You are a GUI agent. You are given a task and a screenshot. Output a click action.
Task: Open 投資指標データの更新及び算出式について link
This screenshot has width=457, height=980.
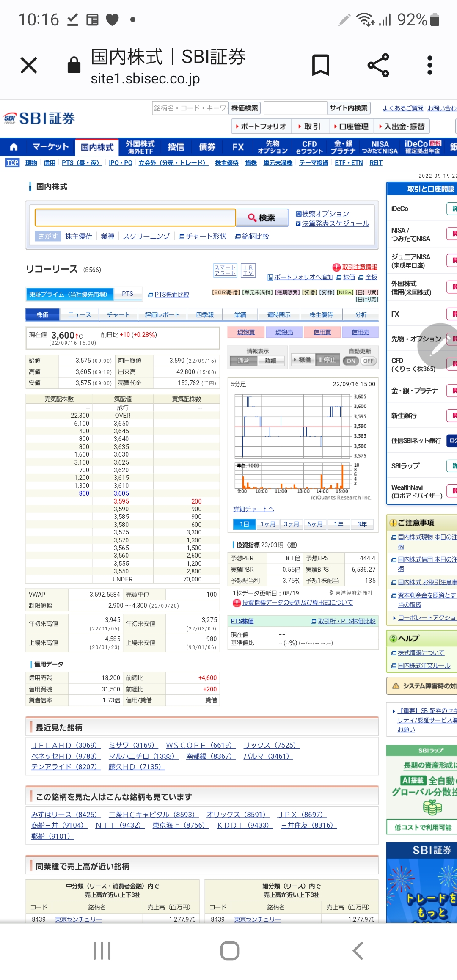click(x=297, y=602)
